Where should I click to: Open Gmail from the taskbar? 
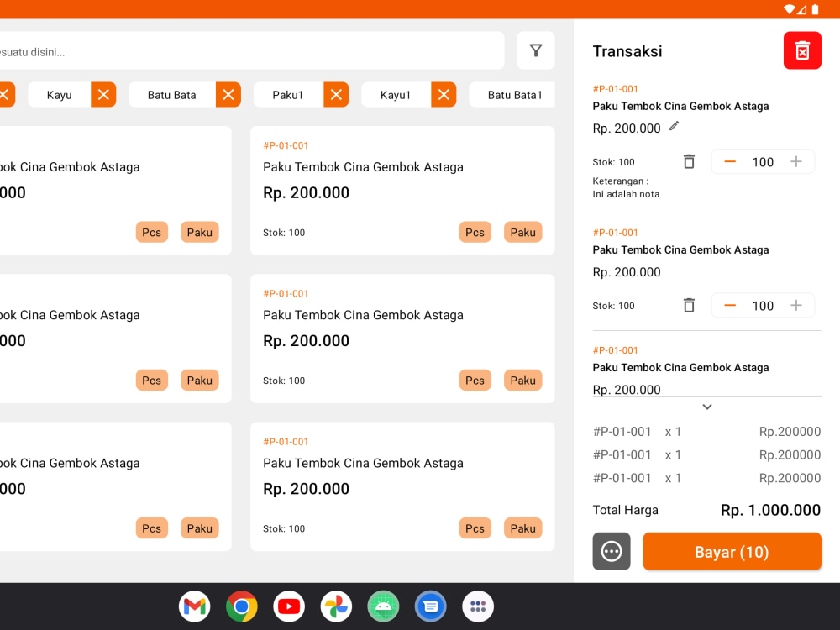click(194, 606)
